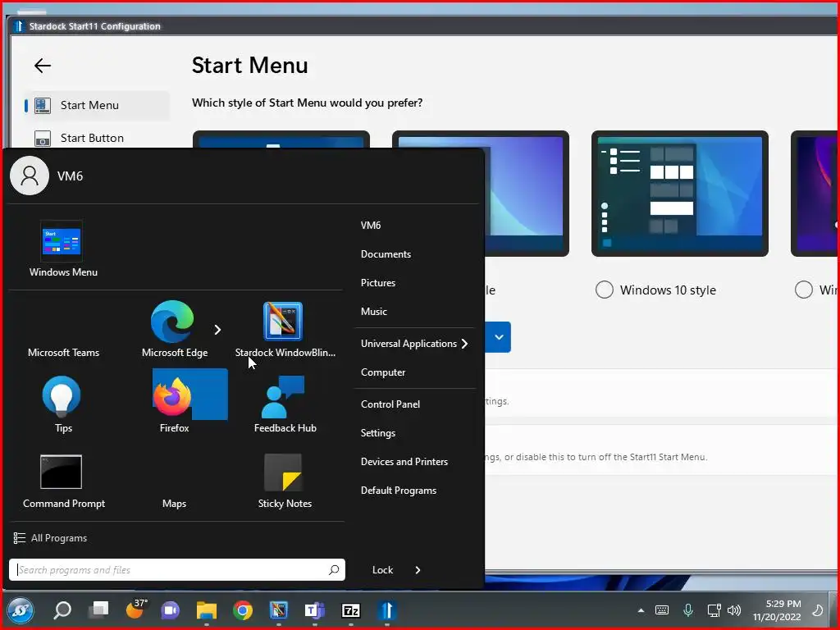Open the Tips app

pos(62,404)
